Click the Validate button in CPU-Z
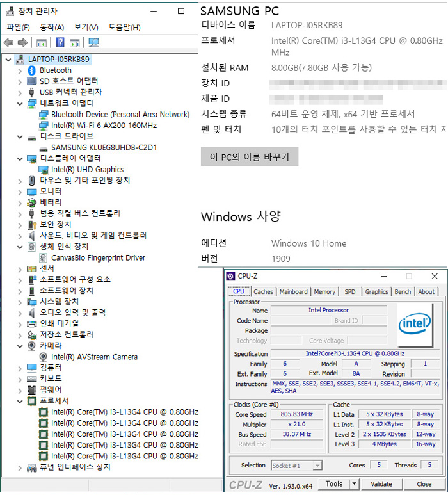This screenshot has width=448, height=495. [x=381, y=483]
